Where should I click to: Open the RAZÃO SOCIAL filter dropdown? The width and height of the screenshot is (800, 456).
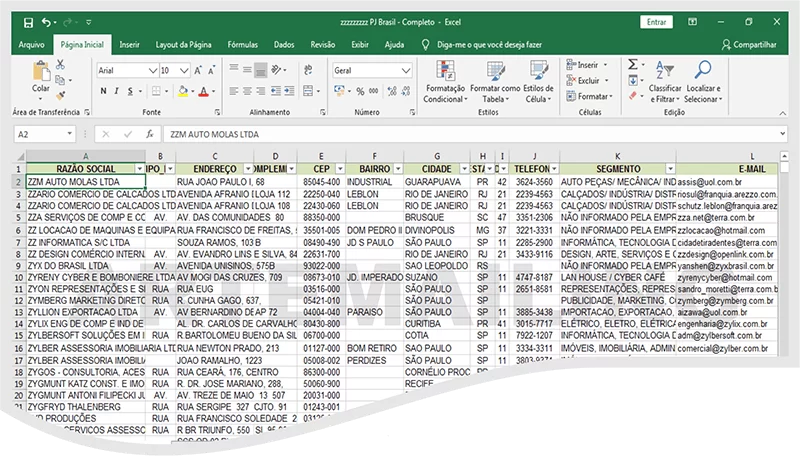(140, 169)
